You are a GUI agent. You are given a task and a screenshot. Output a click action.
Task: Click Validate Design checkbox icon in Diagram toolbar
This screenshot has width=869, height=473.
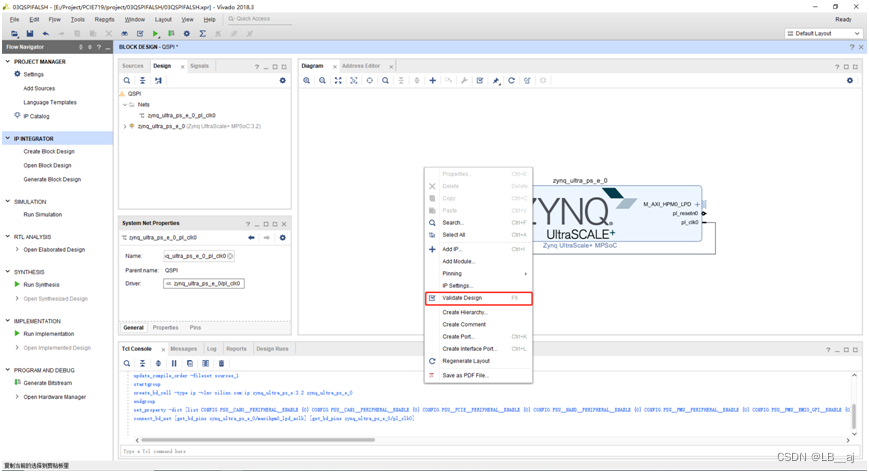(480, 80)
